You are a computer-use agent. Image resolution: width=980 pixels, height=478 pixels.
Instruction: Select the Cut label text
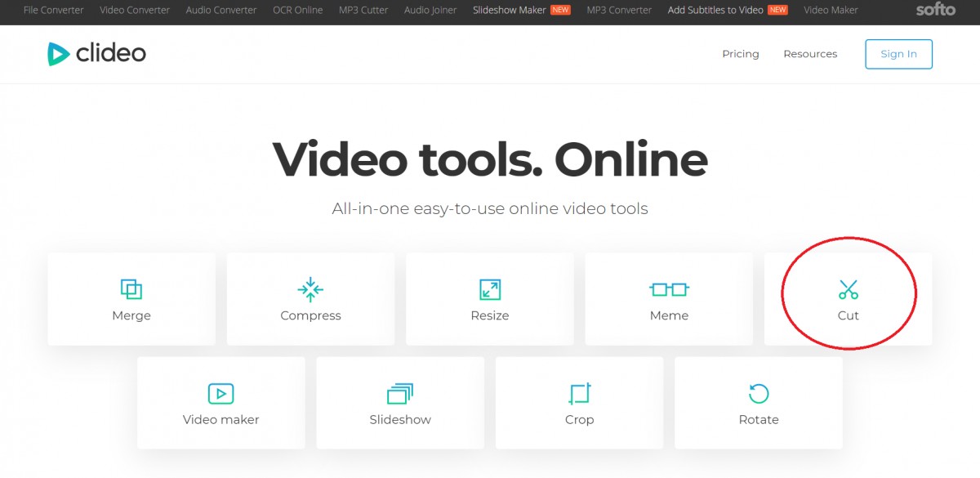click(849, 315)
